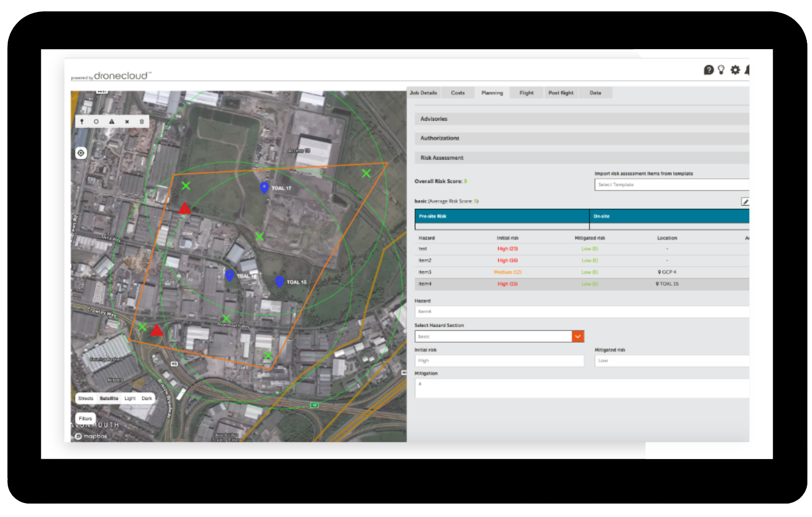Pick the X marker tool on map toolbar
Image resolution: width=812 pixels, height=517 pixels.
click(x=127, y=121)
